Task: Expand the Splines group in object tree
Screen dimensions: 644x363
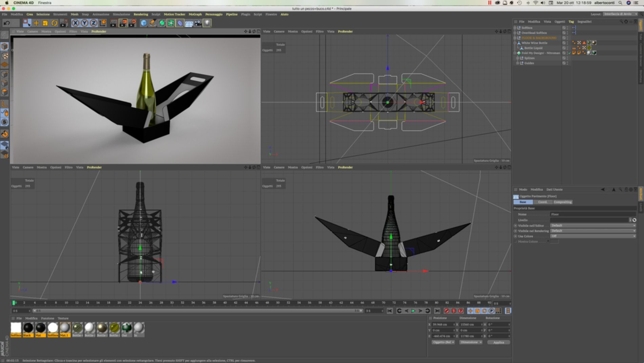Action: 517,58
